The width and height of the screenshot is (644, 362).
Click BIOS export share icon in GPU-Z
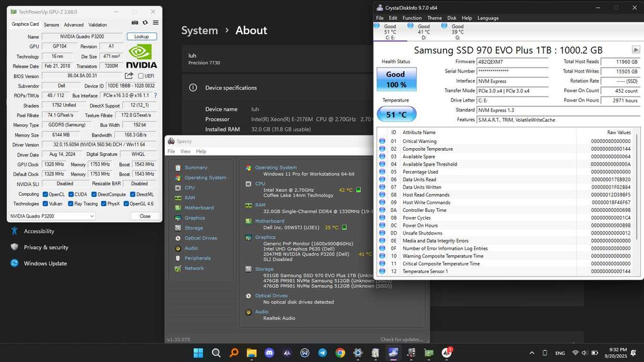(129, 75)
